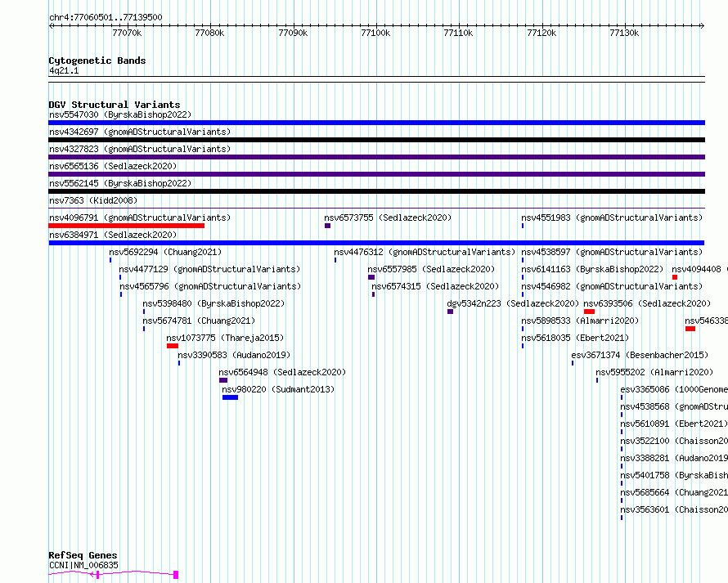Click the DGV Structural Variants track title
This screenshot has height=583, width=728.
[x=115, y=105]
